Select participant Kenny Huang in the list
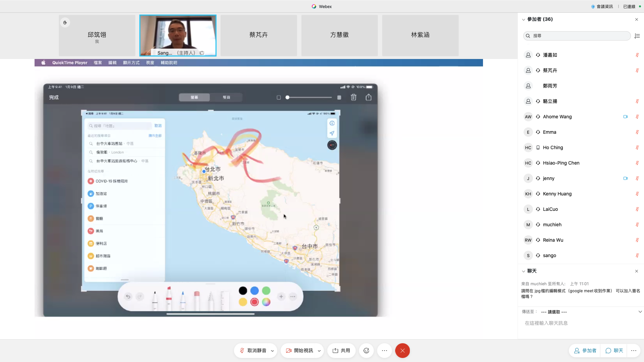644x362 pixels. [x=557, y=194]
